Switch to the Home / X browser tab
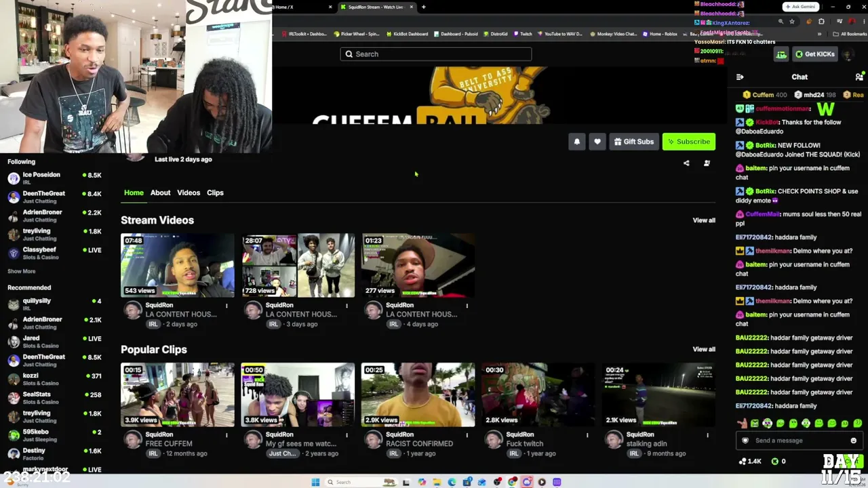 pyautogui.click(x=303, y=7)
